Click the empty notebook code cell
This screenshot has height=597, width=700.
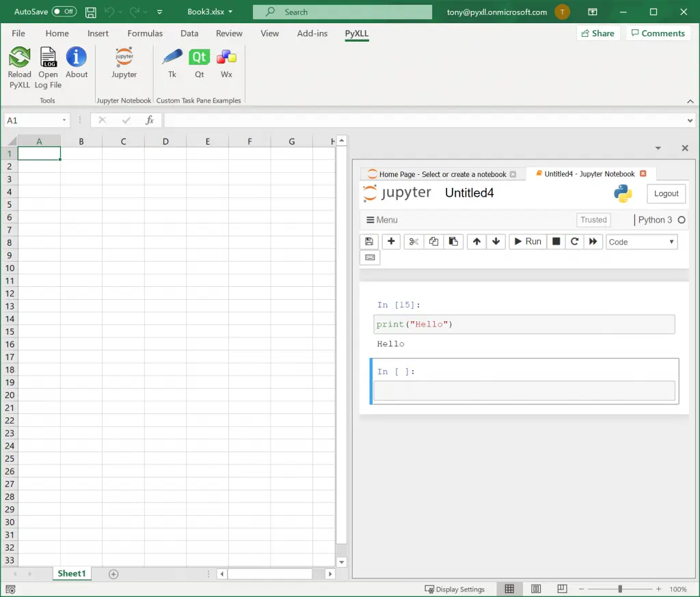(x=524, y=391)
